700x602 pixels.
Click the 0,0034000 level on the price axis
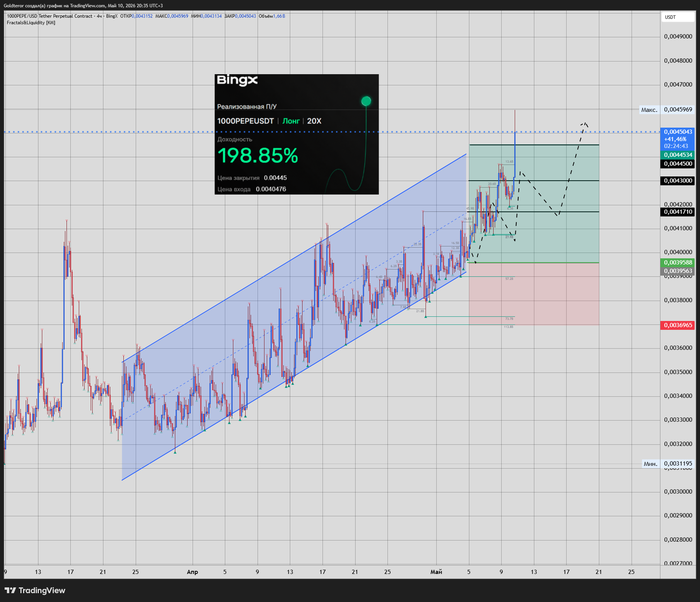(x=678, y=396)
